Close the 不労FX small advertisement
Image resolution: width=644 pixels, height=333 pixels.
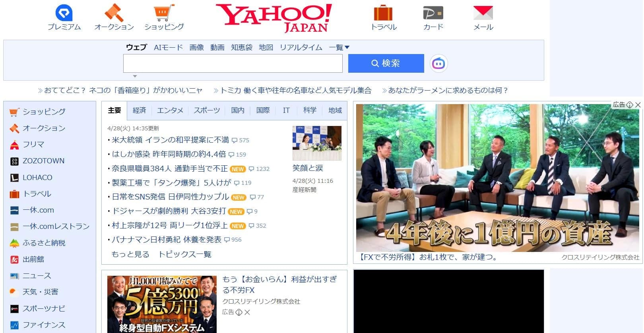click(x=247, y=312)
